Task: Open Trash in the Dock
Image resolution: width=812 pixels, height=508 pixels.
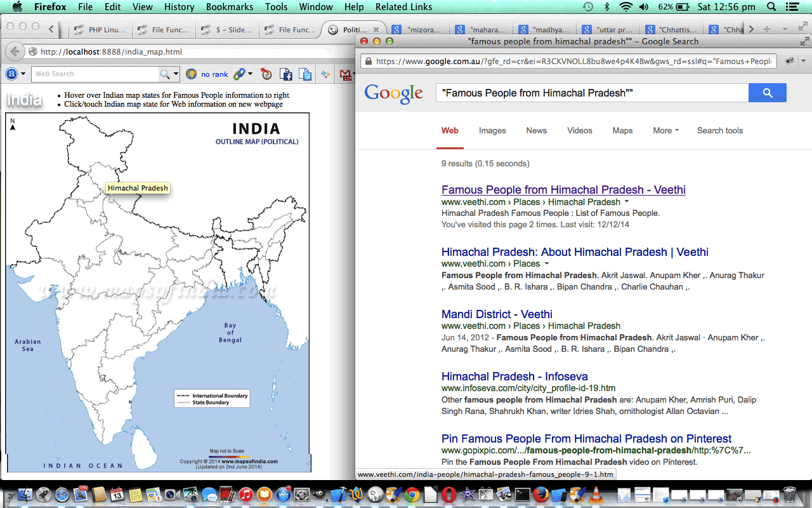Action: coord(790,495)
